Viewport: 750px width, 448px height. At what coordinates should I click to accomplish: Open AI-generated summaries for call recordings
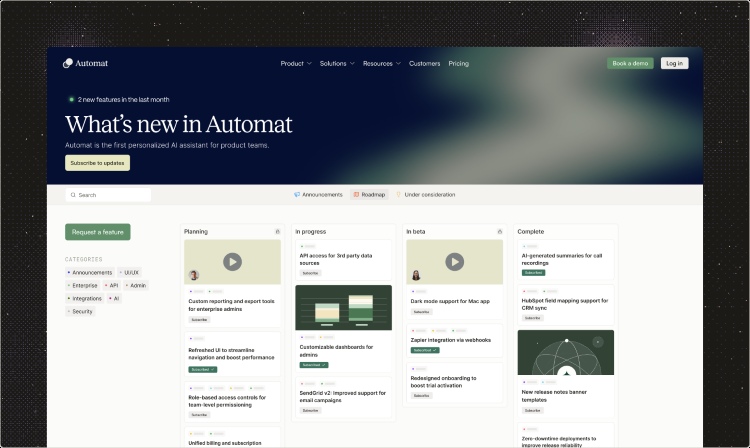pos(562,259)
